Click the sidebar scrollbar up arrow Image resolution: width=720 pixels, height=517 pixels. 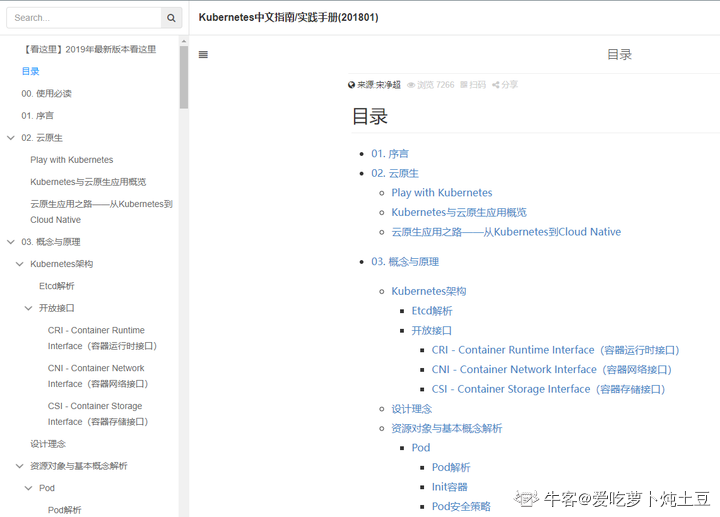[184, 41]
